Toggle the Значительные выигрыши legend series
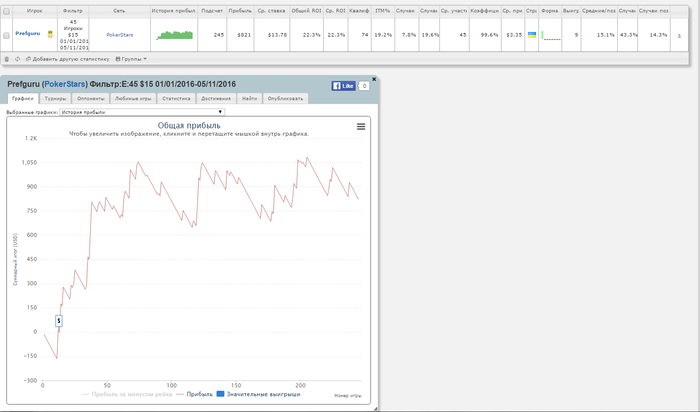The width and height of the screenshot is (700, 412). coord(258,394)
